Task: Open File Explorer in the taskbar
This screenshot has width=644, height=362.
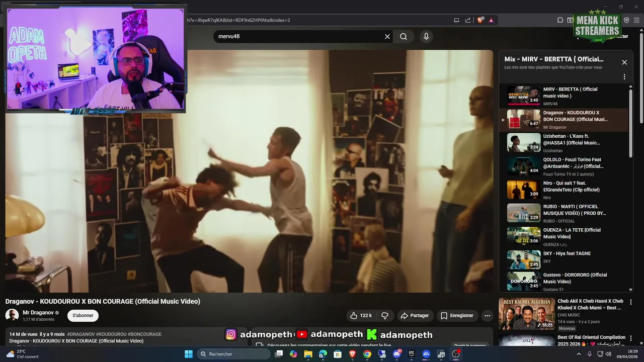Action: point(308,354)
